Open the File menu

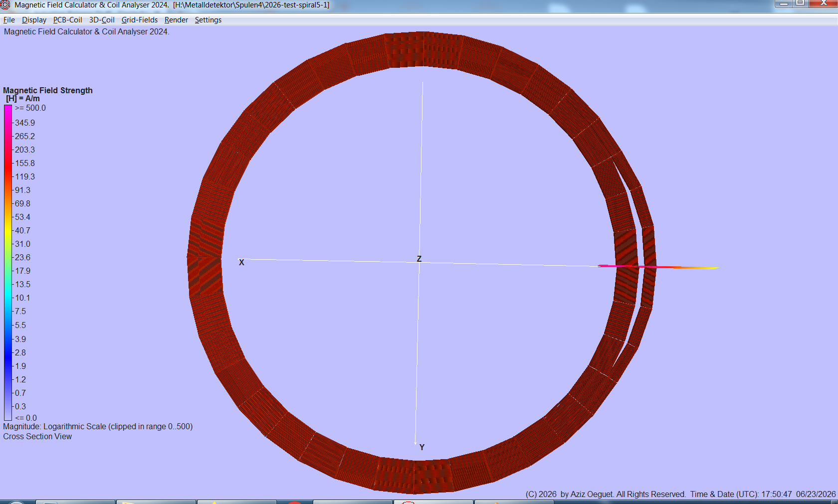[x=9, y=20]
